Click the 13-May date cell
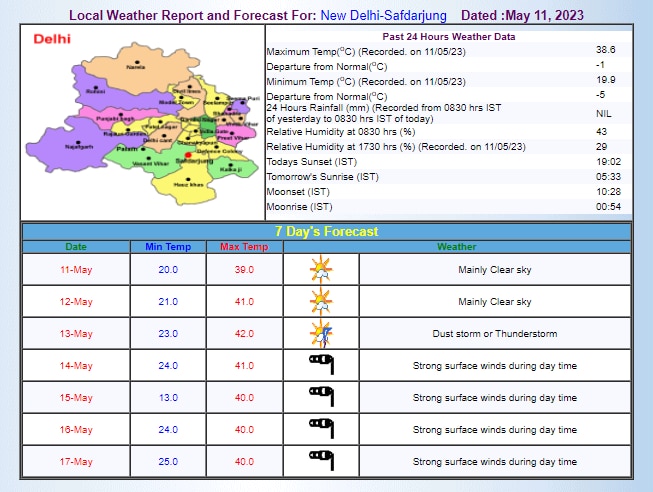The height and width of the screenshot is (492, 653). coord(76,334)
